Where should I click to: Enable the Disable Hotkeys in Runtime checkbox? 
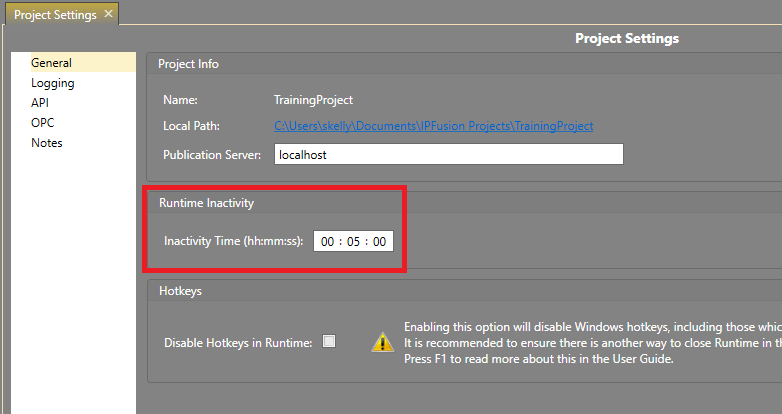pyautogui.click(x=328, y=341)
